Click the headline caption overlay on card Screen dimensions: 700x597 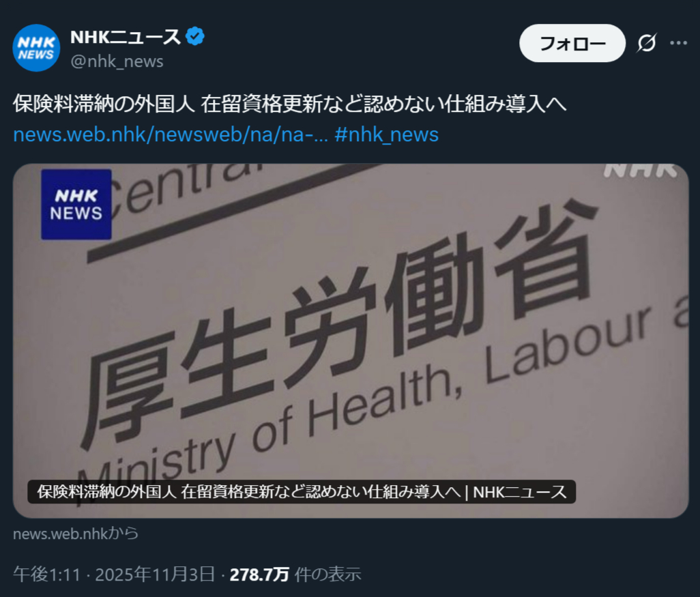(302, 492)
